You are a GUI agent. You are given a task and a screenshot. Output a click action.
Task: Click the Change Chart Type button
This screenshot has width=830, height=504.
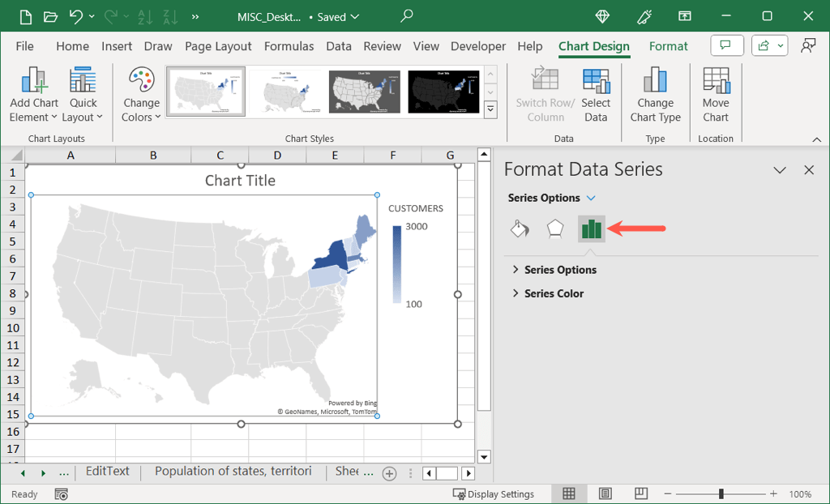(655, 95)
